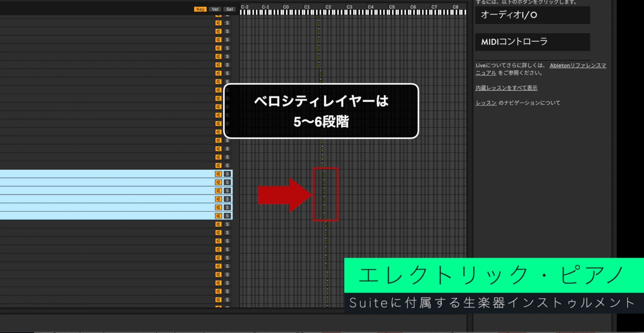The width and height of the screenshot is (644, 333).
Task: Toggle speaker icon of second highlighted layer
Action: click(x=218, y=182)
